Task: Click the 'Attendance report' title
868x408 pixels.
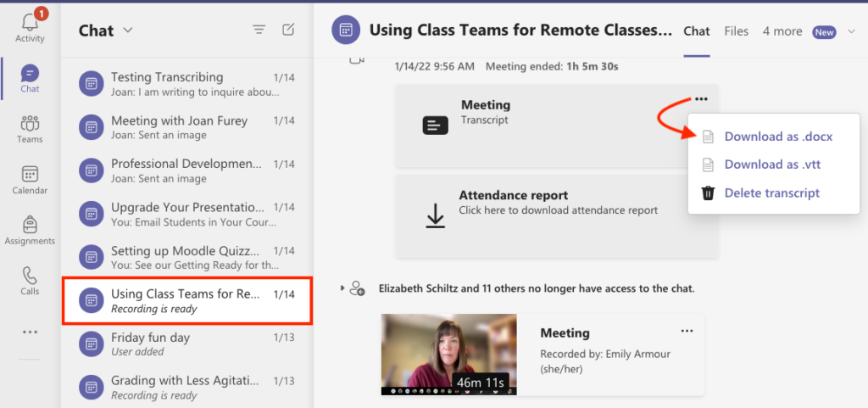Action: point(514,195)
